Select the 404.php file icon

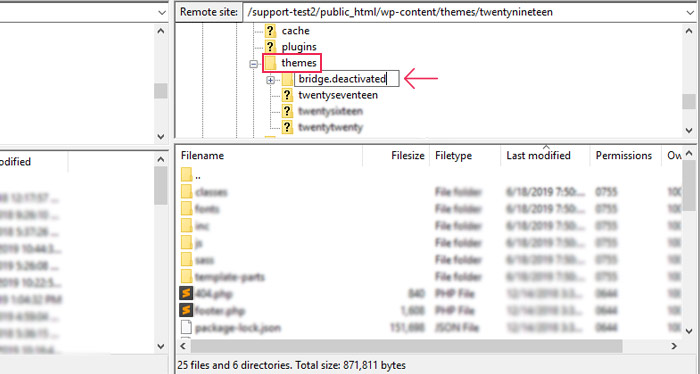coord(186,293)
